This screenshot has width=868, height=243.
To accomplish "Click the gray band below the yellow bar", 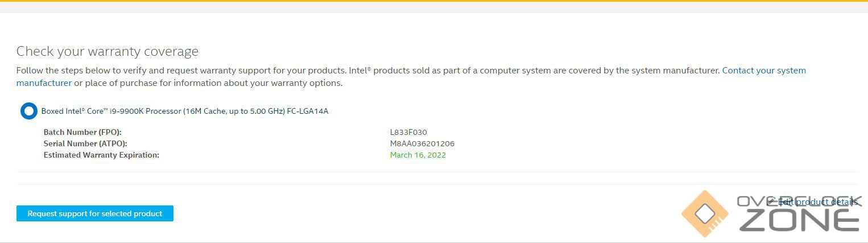I will click(434, 7).
